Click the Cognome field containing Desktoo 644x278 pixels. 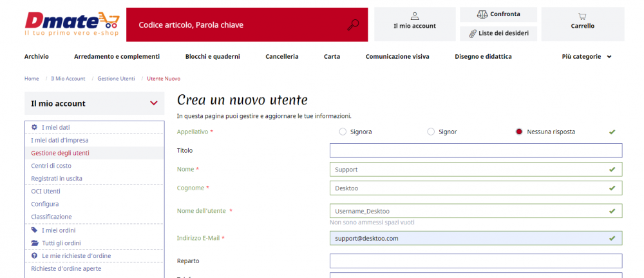coord(476,188)
